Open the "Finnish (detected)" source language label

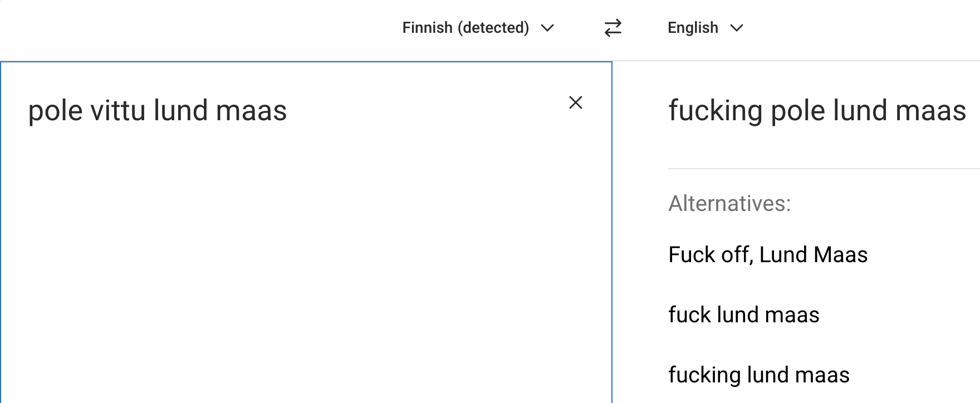(x=465, y=28)
